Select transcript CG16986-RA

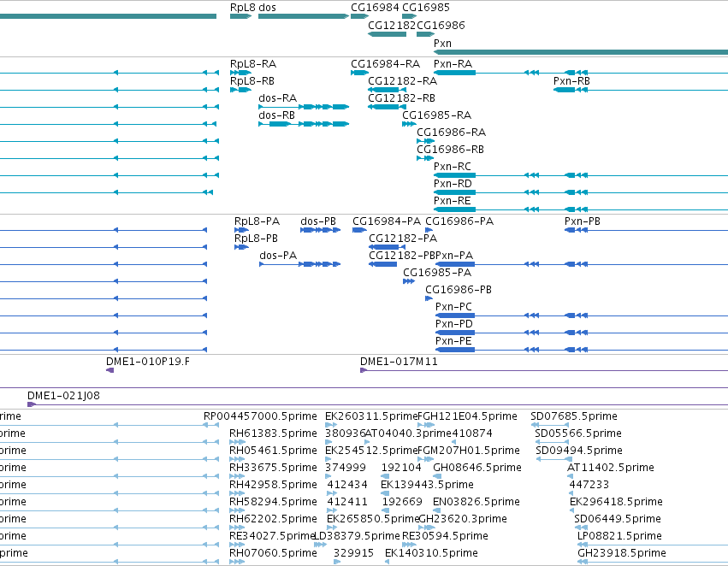pos(426,141)
